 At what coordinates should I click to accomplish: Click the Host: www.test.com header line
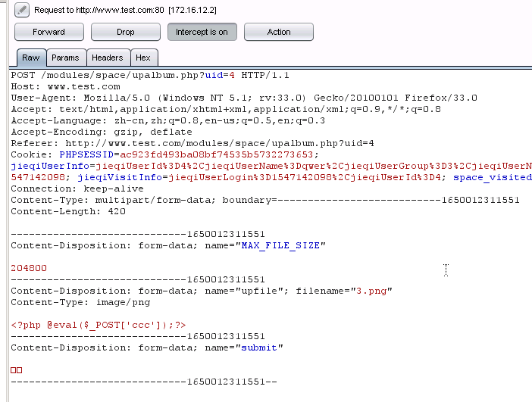tap(65, 86)
